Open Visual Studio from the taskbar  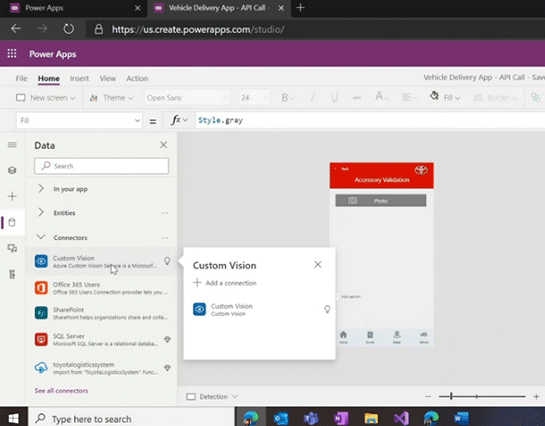click(401, 418)
